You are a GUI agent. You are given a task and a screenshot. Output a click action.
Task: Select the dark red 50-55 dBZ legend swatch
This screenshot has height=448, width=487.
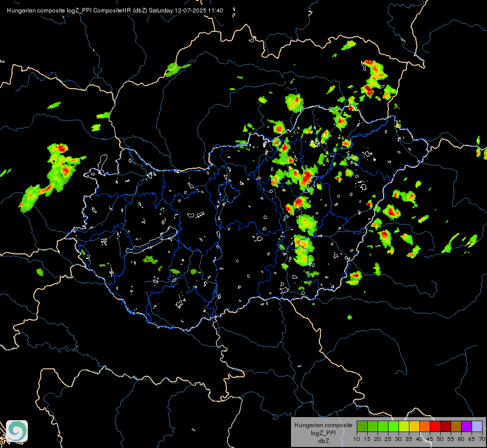[446, 427]
